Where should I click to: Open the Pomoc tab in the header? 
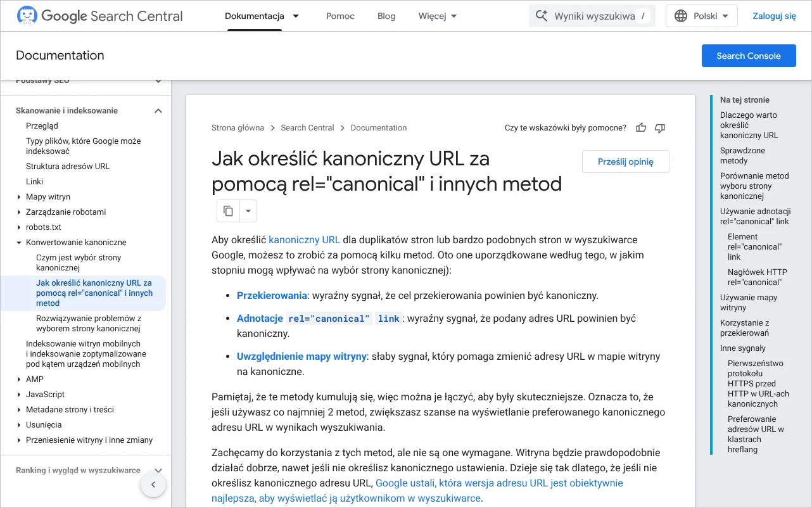pyautogui.click(x=340, y=16)
